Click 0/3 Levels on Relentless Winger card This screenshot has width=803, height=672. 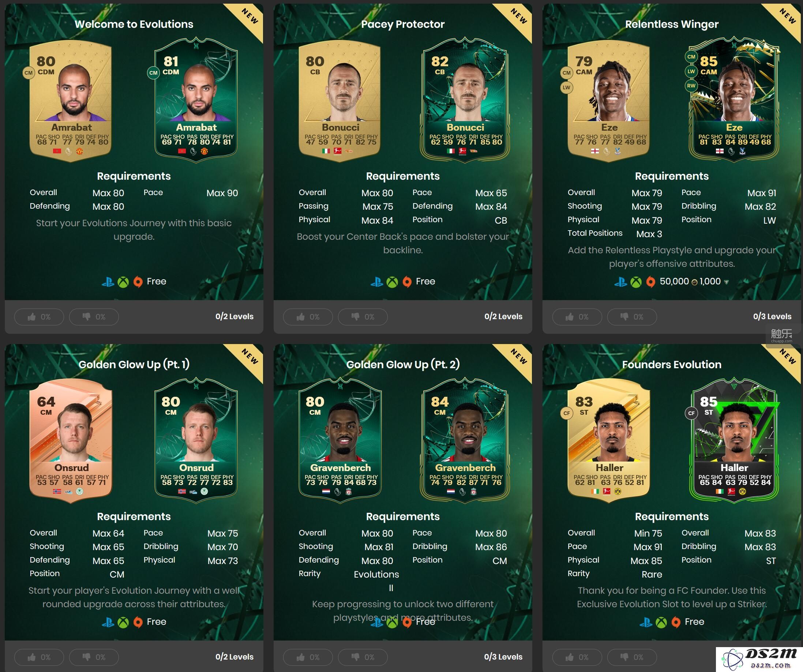click(772, 317)
